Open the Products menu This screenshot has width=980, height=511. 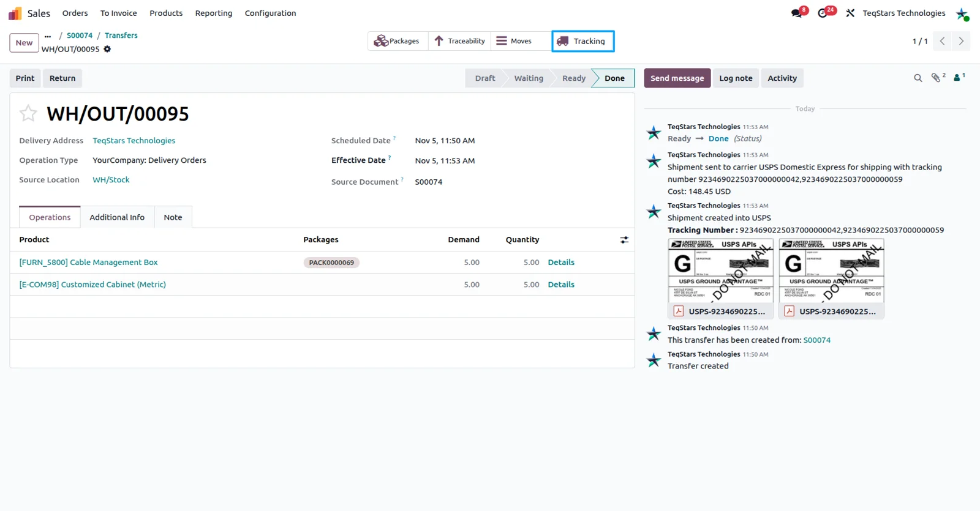tap(166, 13)
